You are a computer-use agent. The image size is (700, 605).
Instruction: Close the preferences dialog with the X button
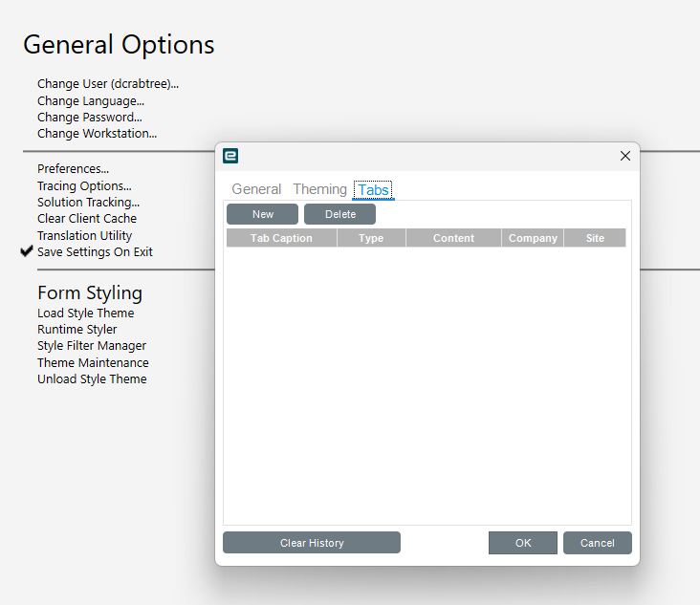click(x=625, y=156)
